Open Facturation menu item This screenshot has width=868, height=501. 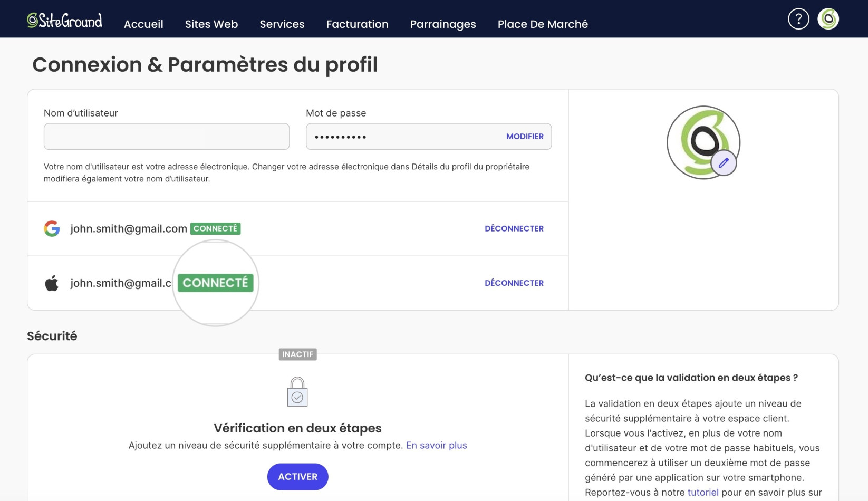click(358, 24)
